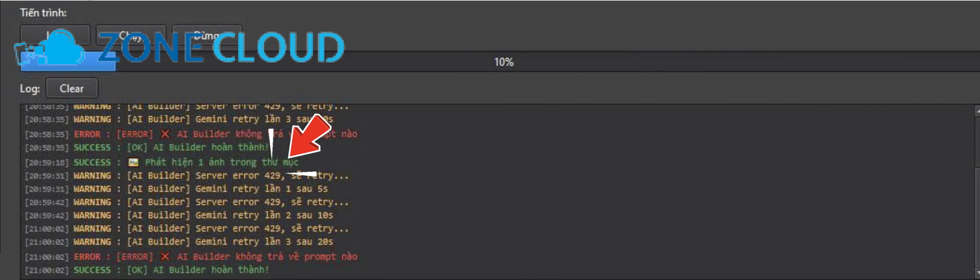Click the red X icon in the 20:58:35 error line
The height and width of the screenshot is (280, 980).
(165, 134)
